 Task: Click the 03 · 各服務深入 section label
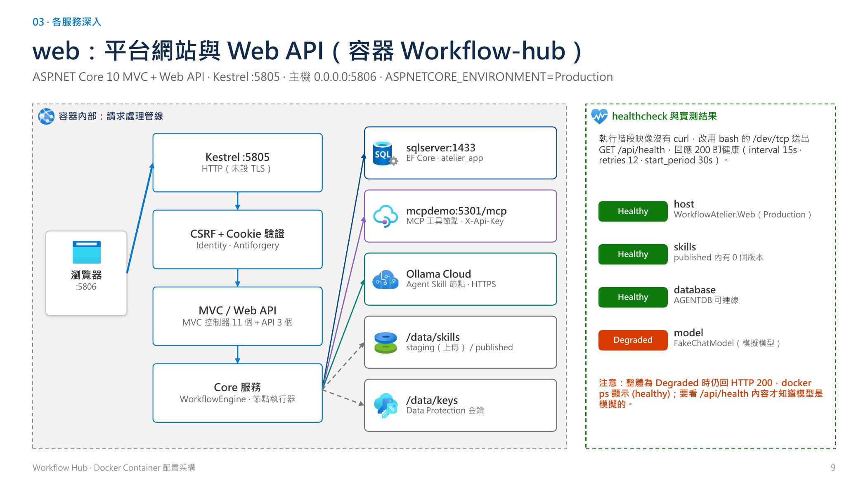[x=67, y=22]
